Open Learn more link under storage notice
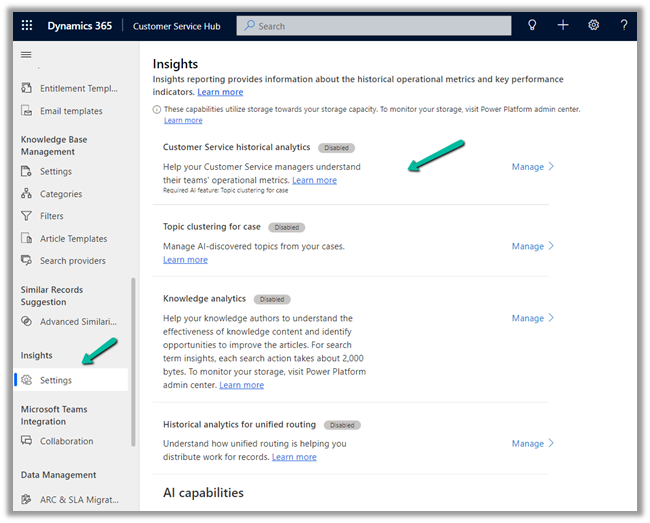Screen dimensions: 650x523 pyautogui.click(x=183, y=120)
